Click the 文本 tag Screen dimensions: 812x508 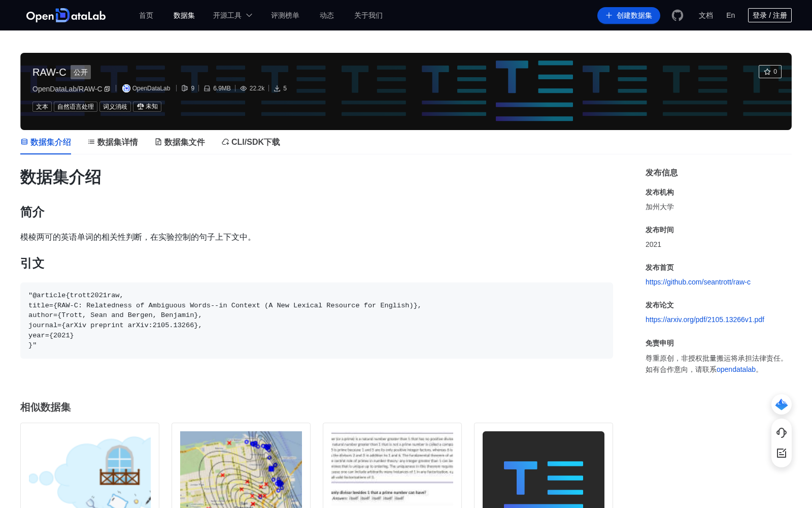pos(42,107)
